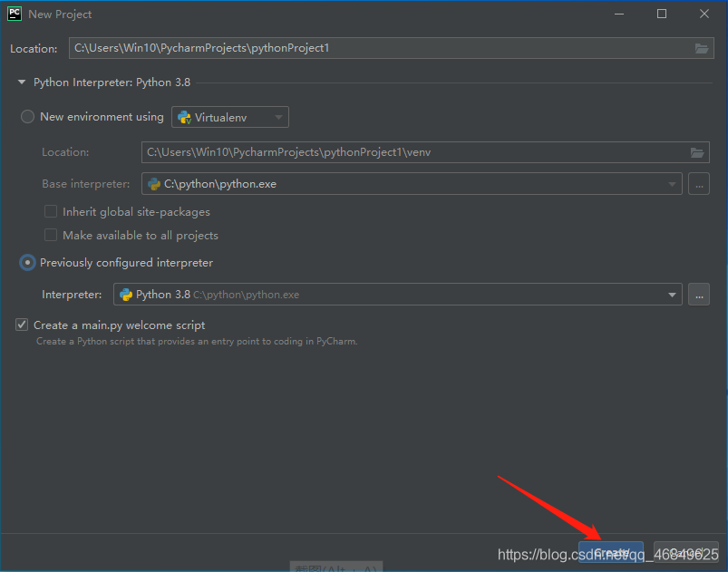Maximize the New Project window
This screenshot has width=728, height=572.
(x=662, y=14)
